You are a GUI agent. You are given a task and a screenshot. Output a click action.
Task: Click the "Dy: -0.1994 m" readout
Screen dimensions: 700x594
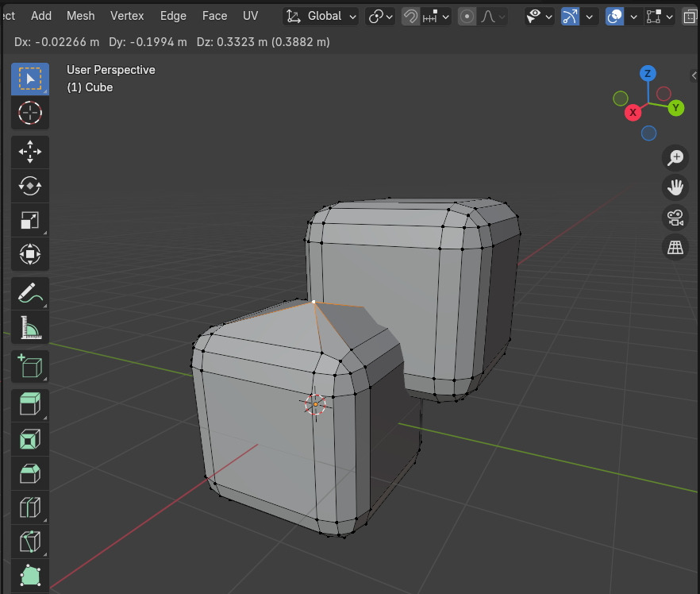tap(148, 42)
